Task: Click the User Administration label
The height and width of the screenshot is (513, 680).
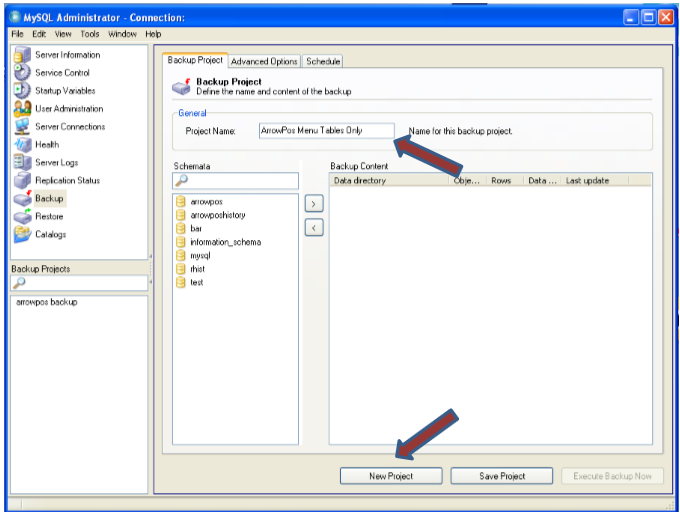Action: pos(69,108)
